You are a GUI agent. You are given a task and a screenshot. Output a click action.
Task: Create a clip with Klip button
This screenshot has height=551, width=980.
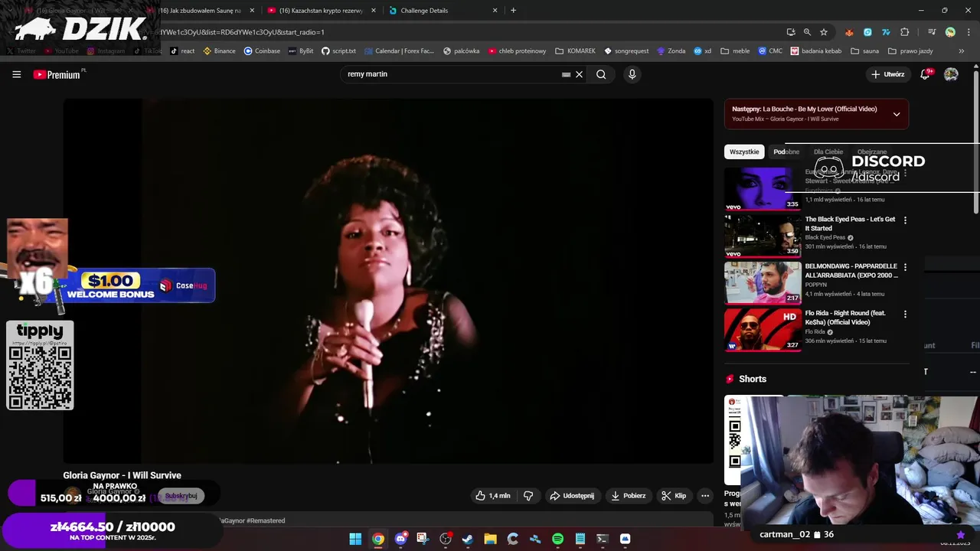click(674, 496)
